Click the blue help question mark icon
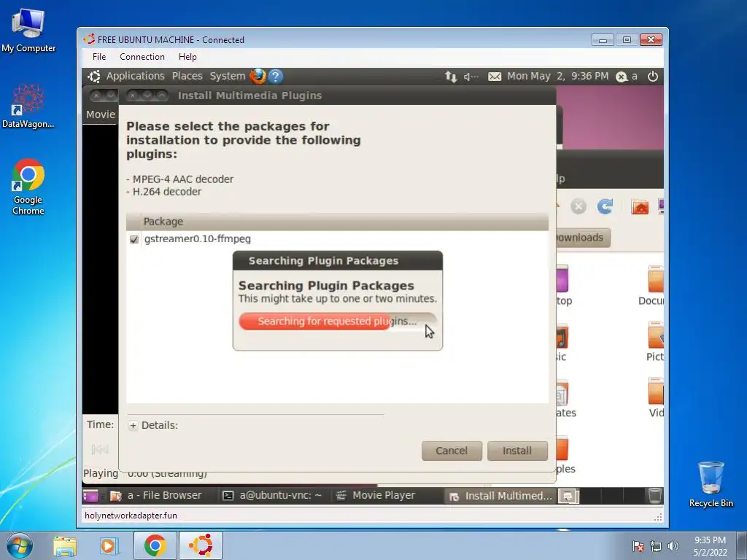The image size is (747, 560). [275, 76]
